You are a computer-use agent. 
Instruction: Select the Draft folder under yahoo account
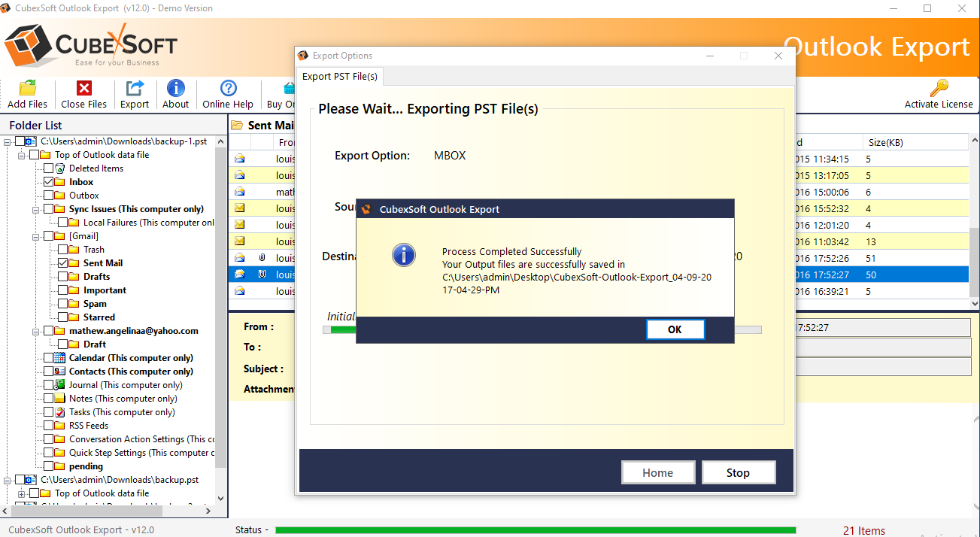[95, 344]
